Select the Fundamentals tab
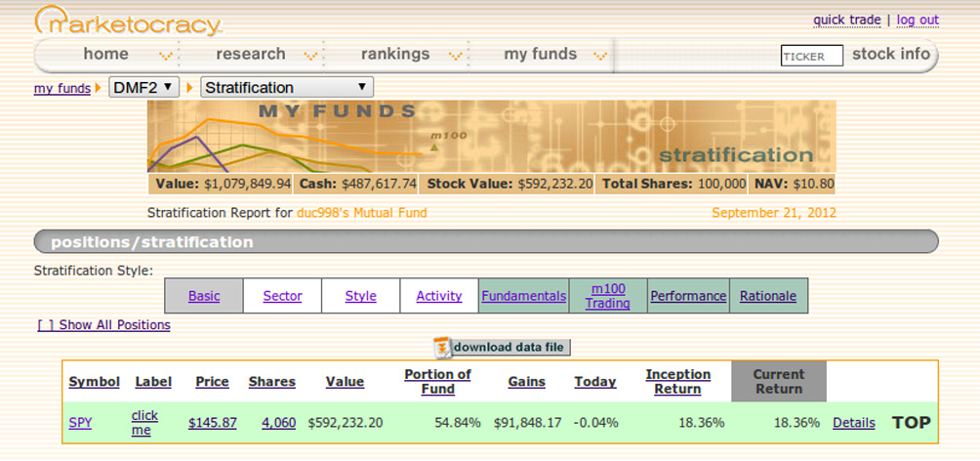This screenshot has width=980, height=461. pos(524,296)
